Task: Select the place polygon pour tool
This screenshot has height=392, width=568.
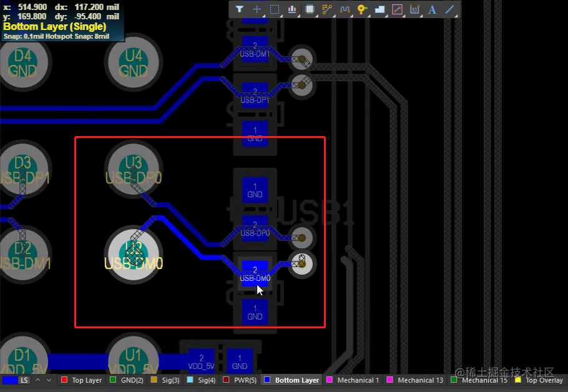Action: click(379, 9)
